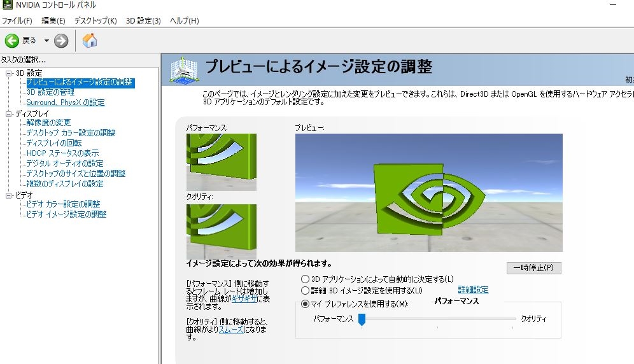This screenshot has height=364, width=634.
Task: Click the ディスプレイ category label
Action: 32,114
